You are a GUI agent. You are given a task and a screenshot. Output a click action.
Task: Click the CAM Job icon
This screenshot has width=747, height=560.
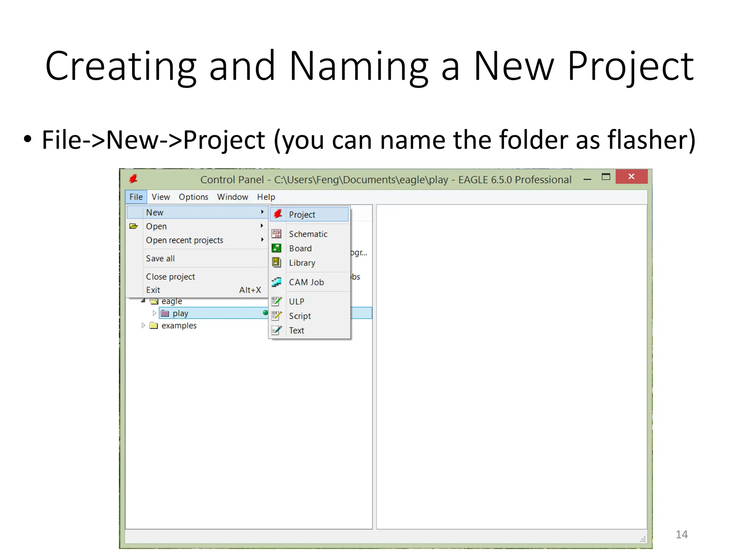pyautogui.click(x=276, y=282)
